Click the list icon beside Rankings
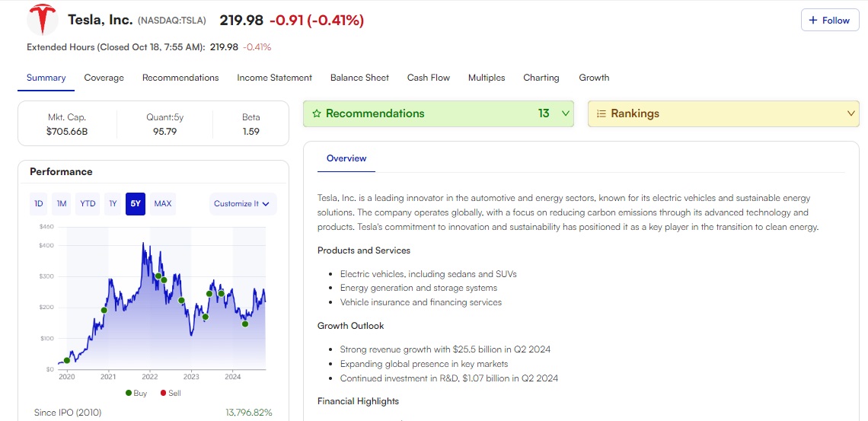Viewport: 868px width, 421px height. (602, 113)
